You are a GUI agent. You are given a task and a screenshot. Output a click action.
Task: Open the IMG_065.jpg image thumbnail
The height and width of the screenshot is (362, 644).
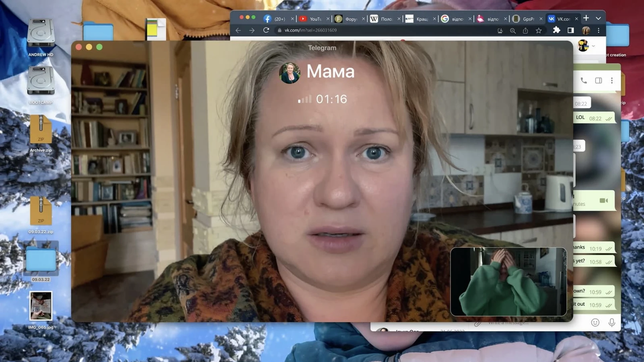pos(41,306)
